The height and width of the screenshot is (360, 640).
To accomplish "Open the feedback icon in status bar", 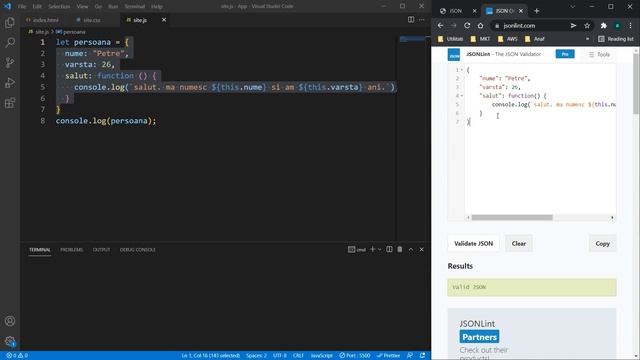I will click(410, 356).
